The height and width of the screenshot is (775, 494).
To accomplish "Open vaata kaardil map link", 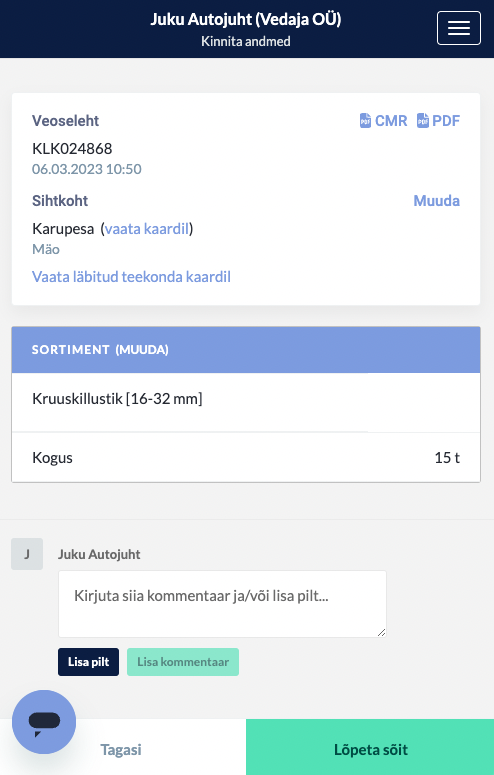I will tap(147, 229).
